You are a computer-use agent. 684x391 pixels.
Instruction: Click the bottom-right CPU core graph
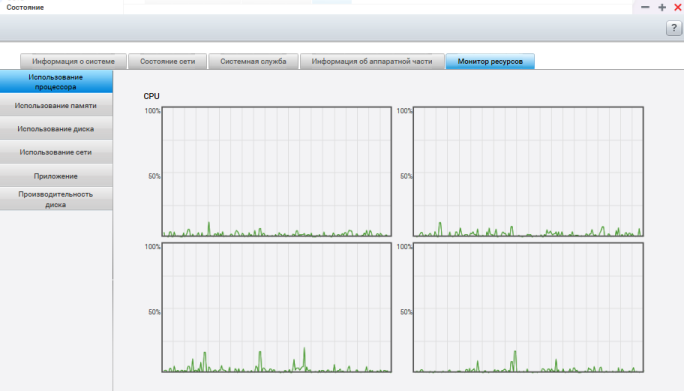(x=528, y=307)
